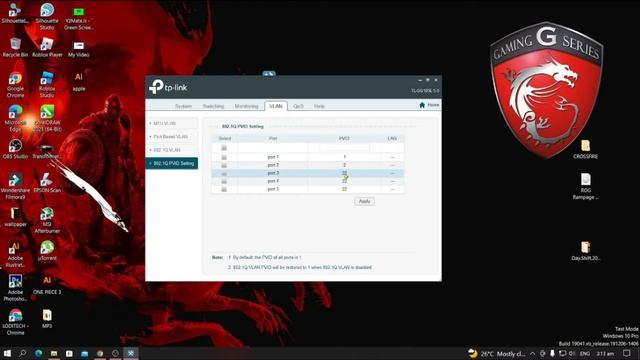Open the wallpaper desktop item
Image resolution: width=640 pixels, height=360 pixels.
15,217
